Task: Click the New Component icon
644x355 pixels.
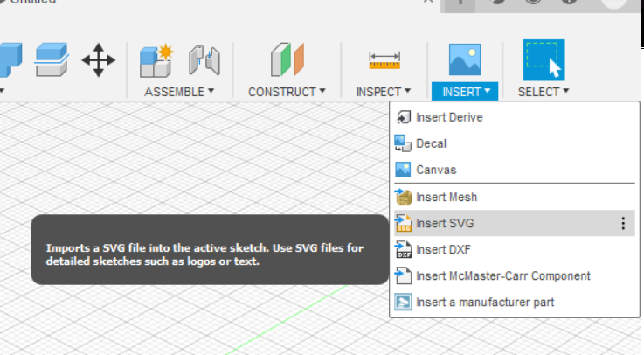Action: 157,59
